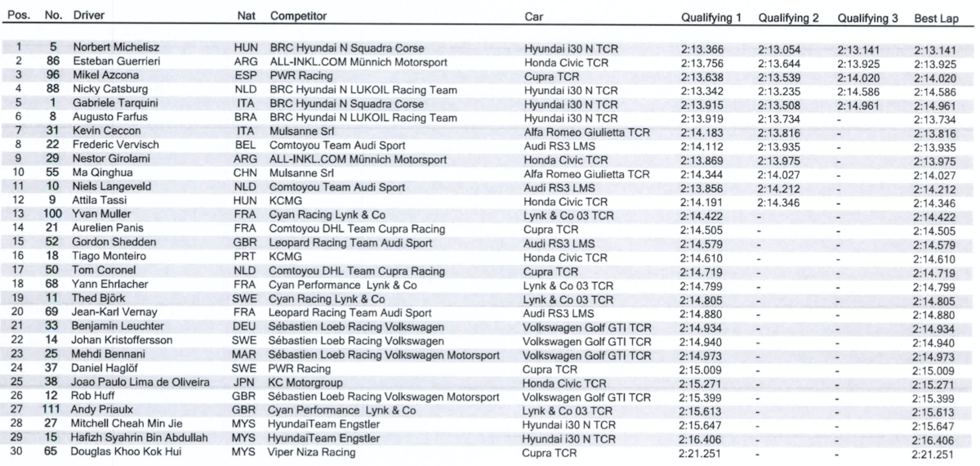This screenshot has height=466, width=980.
Task: Select driver name Hafizh Syahrin Bin Abdullah
Action: coord(140,438)
